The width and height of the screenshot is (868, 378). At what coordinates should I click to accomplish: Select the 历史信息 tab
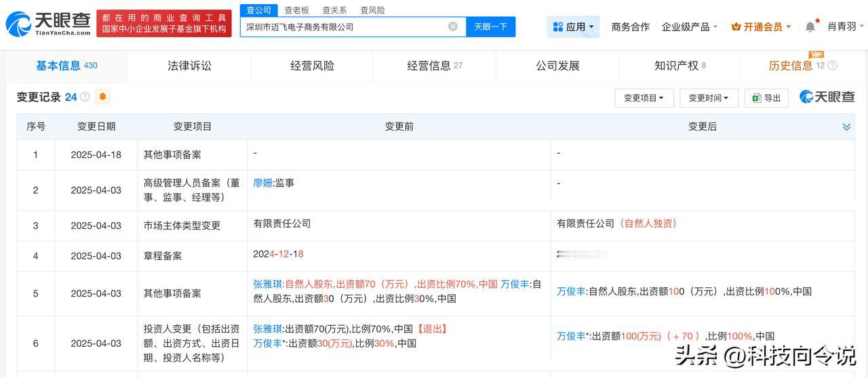click(802, 66)
